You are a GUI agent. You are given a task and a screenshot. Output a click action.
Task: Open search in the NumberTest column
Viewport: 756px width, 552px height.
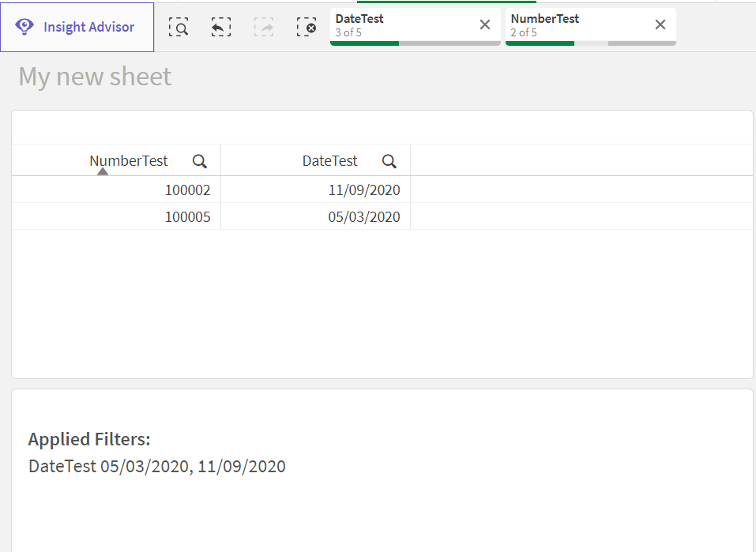click(x=199, y=160)
